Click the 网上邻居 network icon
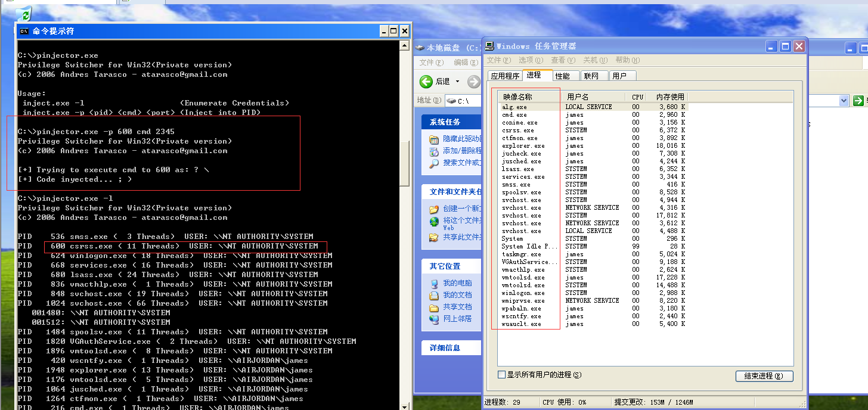 click(x=434, y=319)
